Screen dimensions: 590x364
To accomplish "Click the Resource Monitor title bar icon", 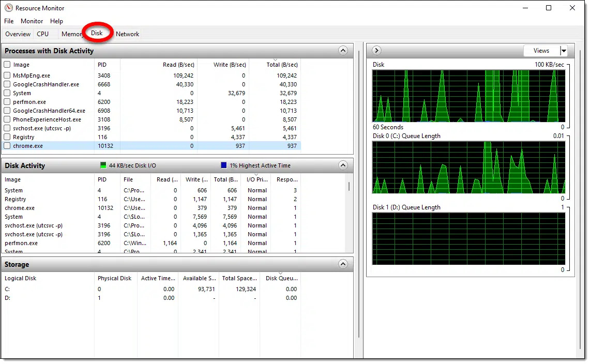I will pos(8,8).
